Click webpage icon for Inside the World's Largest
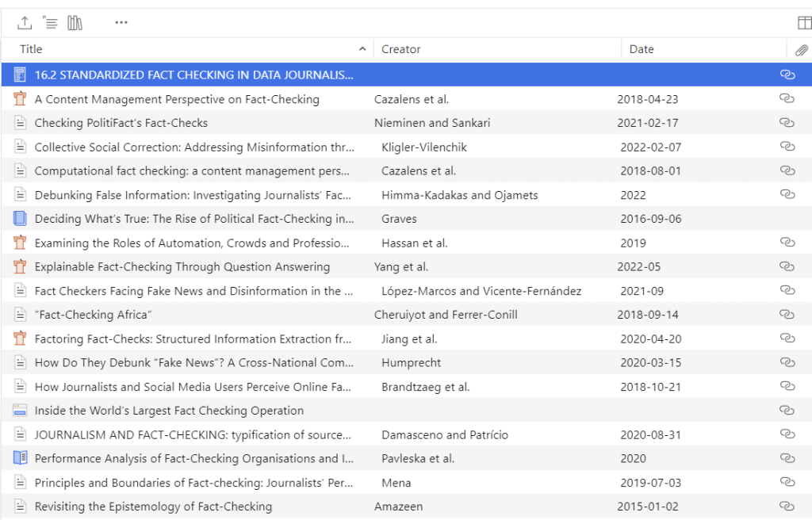The image size is (812, 520). [20, 410]
